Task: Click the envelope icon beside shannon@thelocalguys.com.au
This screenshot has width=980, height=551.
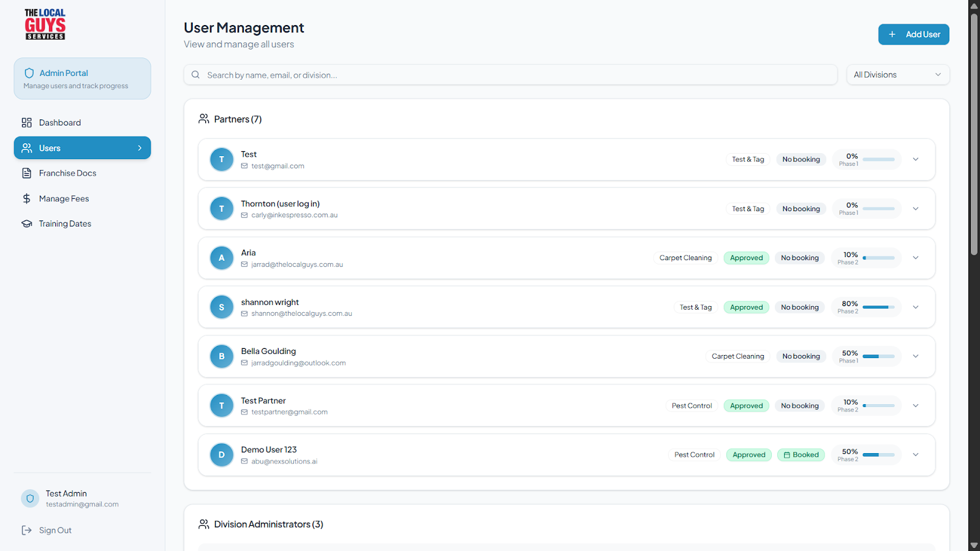Action: (244, 313)
